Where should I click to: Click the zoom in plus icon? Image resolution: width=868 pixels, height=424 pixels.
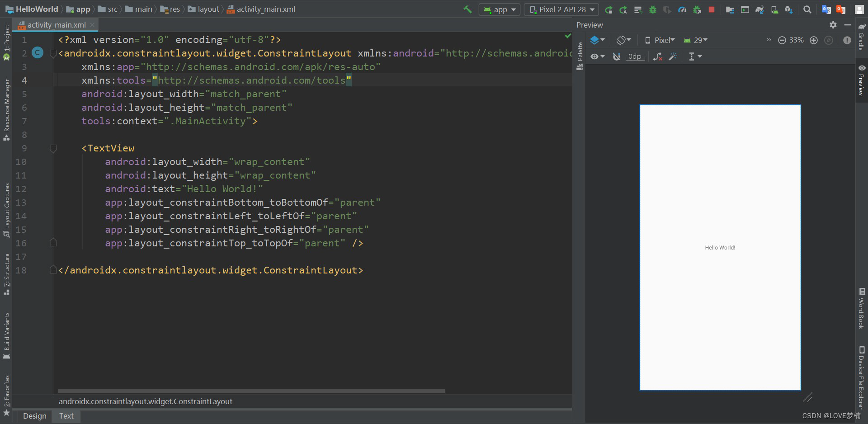coord(814,40)
